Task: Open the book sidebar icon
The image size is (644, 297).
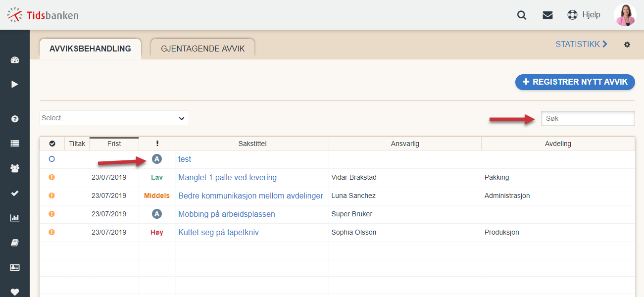Action: (14, 243)
